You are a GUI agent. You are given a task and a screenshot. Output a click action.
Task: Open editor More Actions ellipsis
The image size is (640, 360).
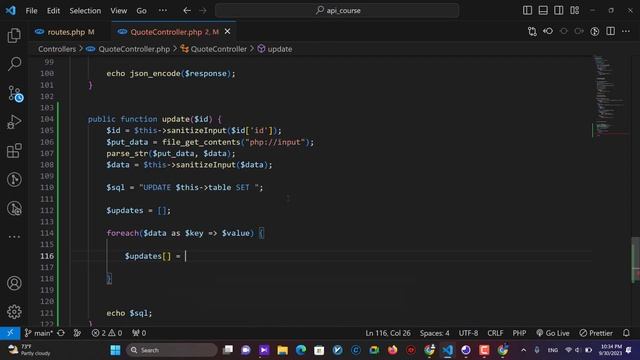(x=626, y=31)
